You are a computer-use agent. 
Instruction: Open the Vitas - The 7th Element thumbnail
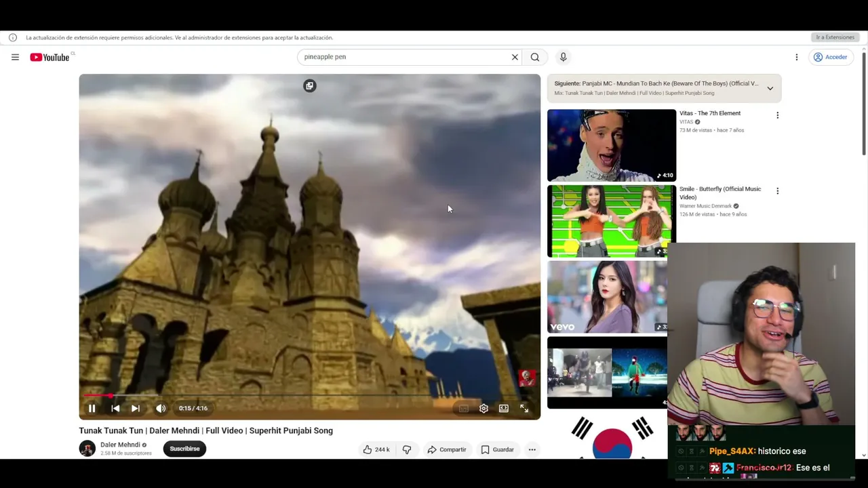coord(612,145)
